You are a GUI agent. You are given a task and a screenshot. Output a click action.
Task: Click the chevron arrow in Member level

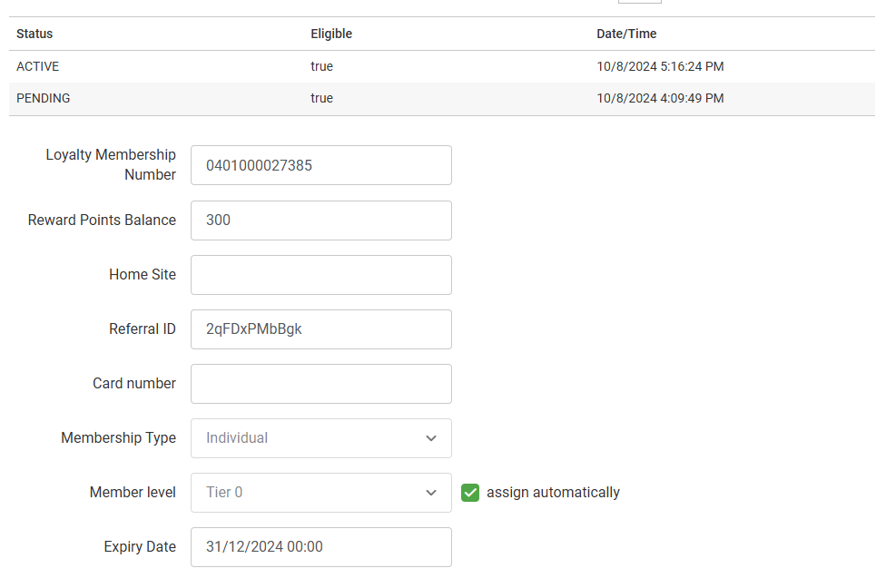coord(431,493)
